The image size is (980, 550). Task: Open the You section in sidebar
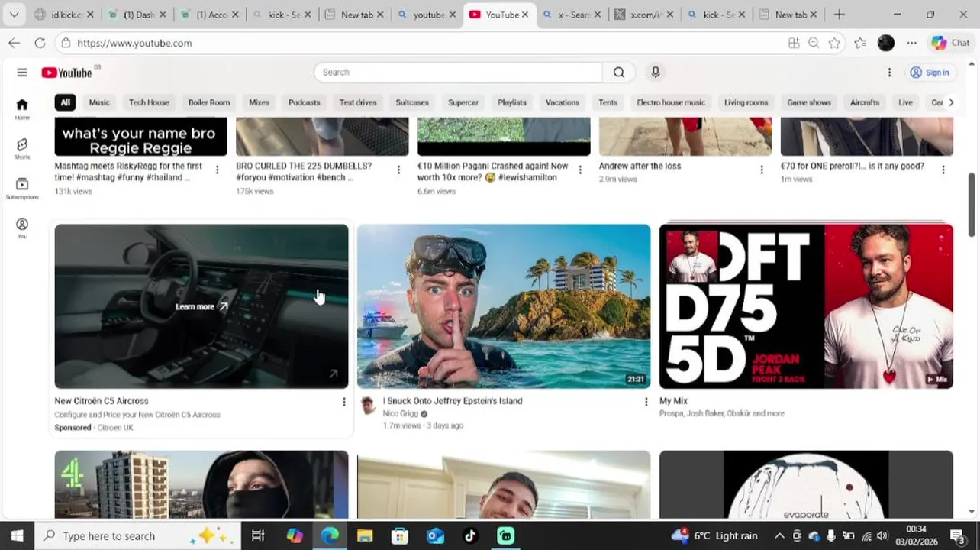(22, 228)
